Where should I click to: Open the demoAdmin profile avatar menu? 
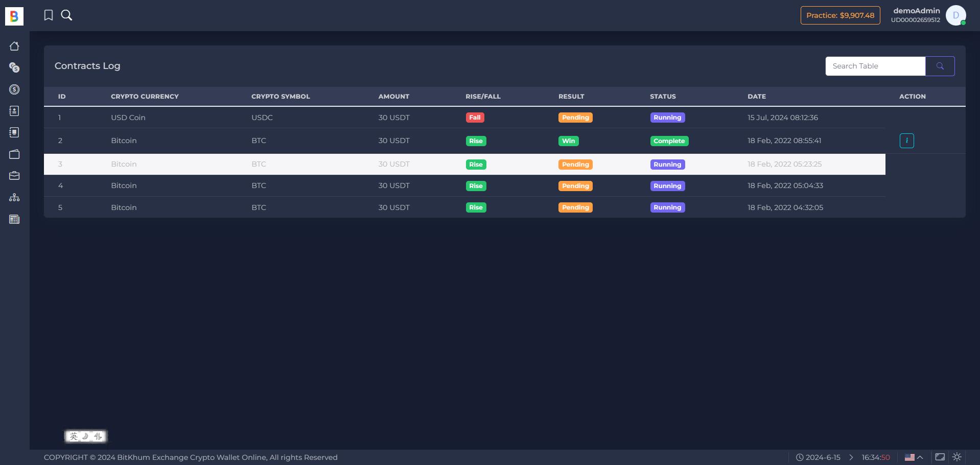pos(955,15)
